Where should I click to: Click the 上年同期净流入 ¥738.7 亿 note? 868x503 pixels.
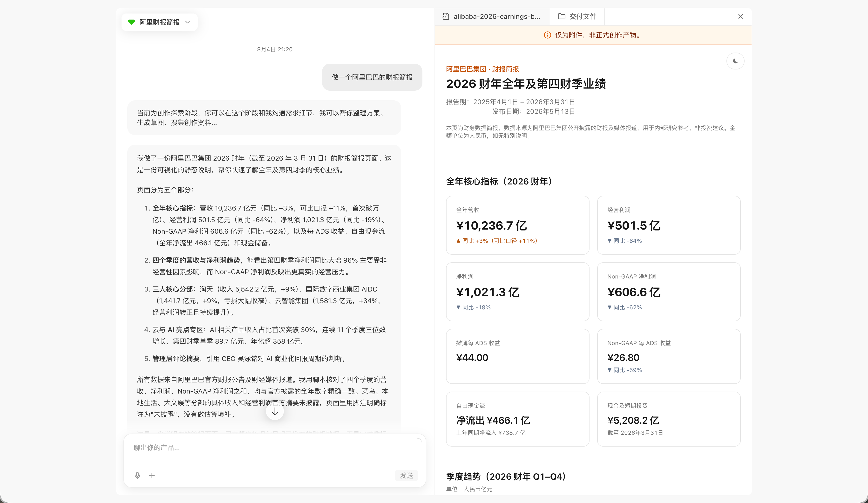pyautogui.click(x=491, y=433)
